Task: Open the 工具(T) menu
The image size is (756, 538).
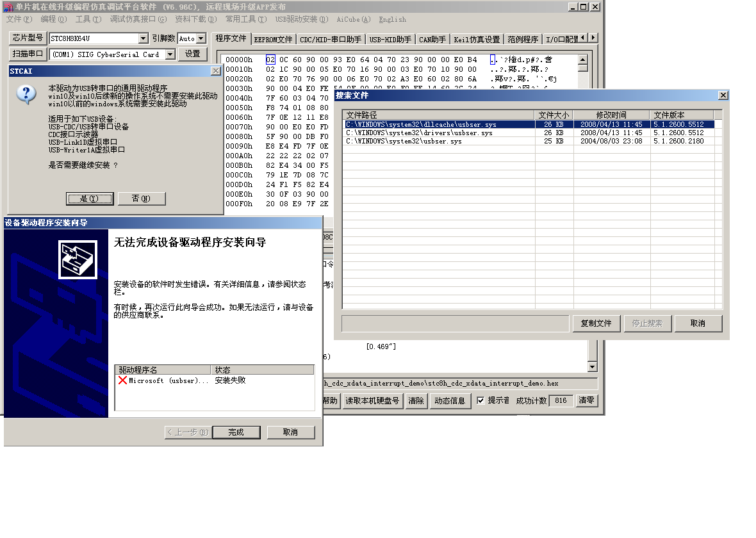Action: pos(88,19)
